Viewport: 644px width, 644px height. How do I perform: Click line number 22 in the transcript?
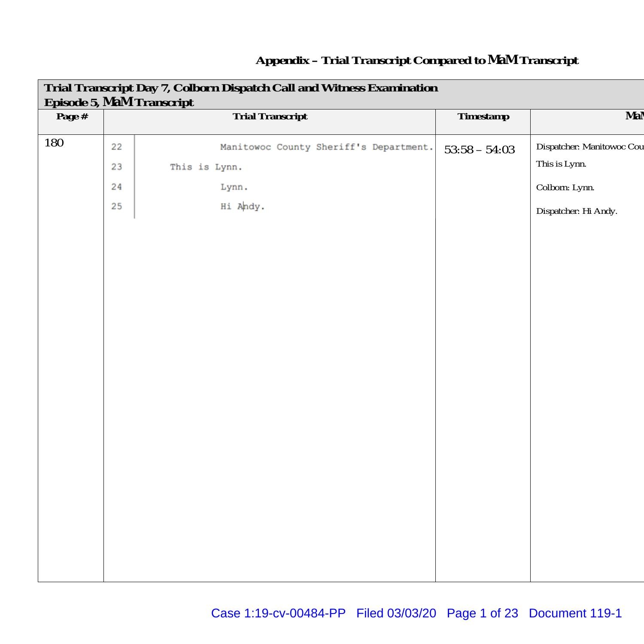pos(116,147)
